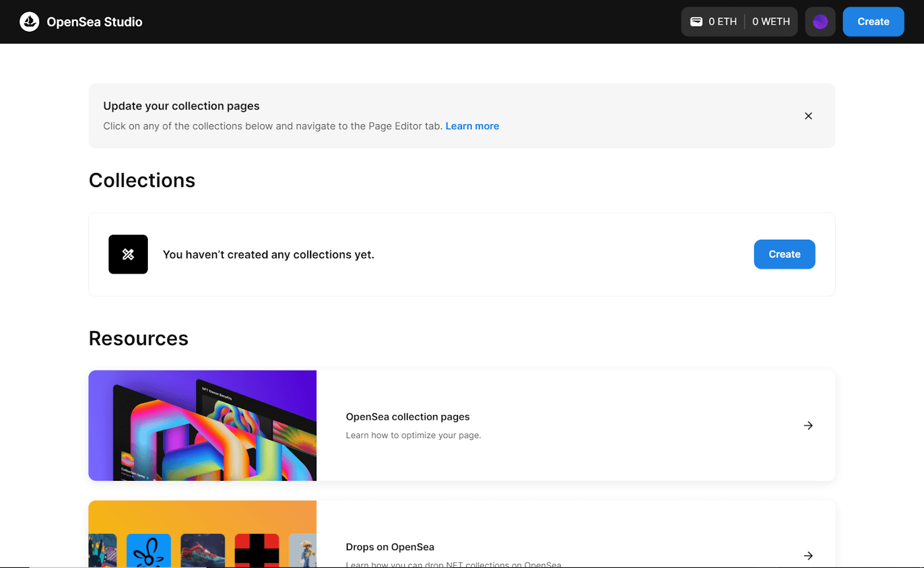Dismiss the update banner using the X
Viewport: 924px width, 568px height.
tap(808, 115)
